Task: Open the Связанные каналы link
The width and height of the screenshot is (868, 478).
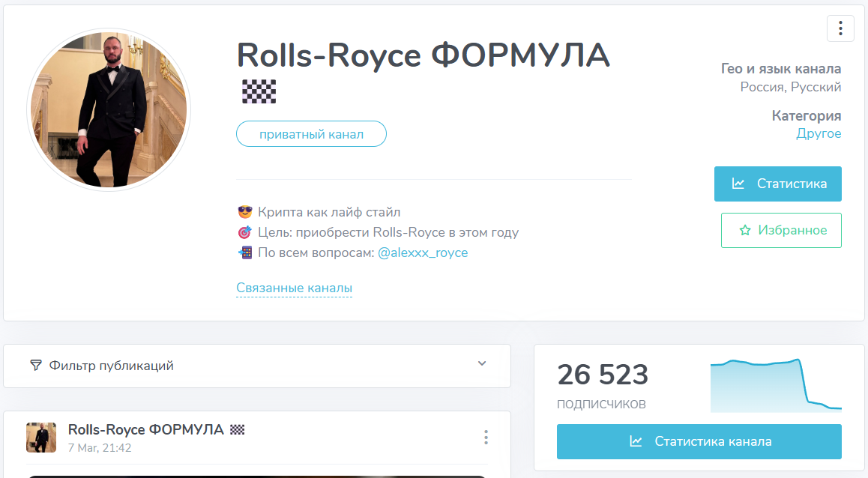Action: pyautogui.click(x=294, y=288)
